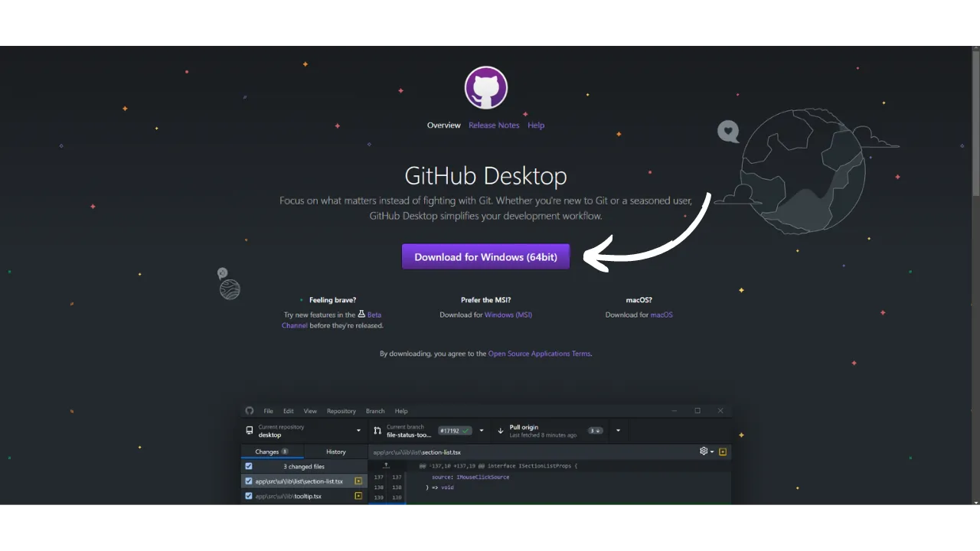Viewport: 980px width, 551px height.
Task: Click modified status icon for tooltip.tsx
Action: 358,496
